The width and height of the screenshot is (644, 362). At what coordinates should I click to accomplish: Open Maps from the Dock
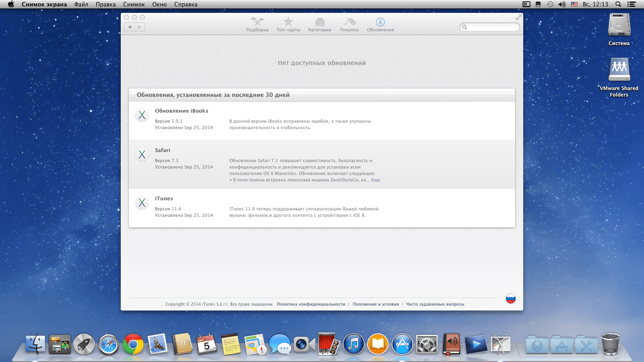[x=256, y=344]
